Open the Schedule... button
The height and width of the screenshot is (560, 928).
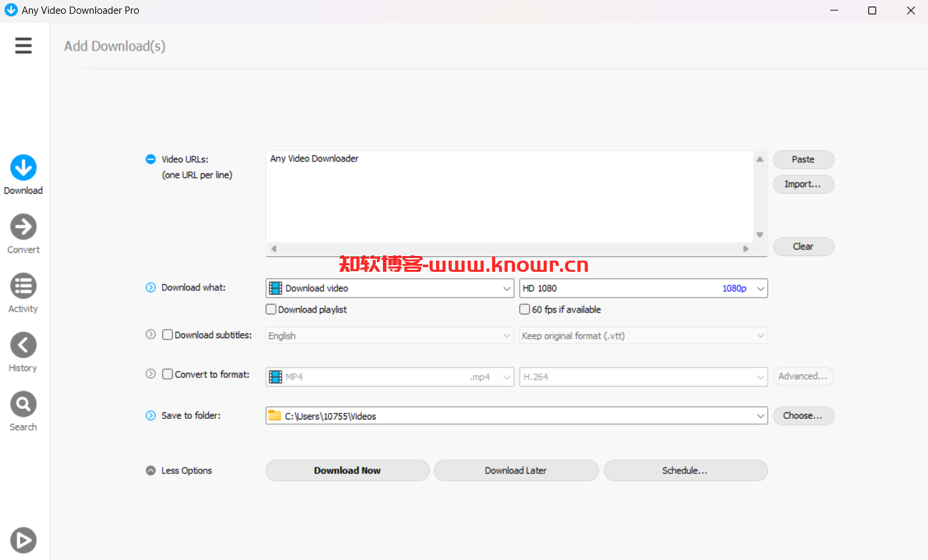pyautogui.click(x=686, y=471)
